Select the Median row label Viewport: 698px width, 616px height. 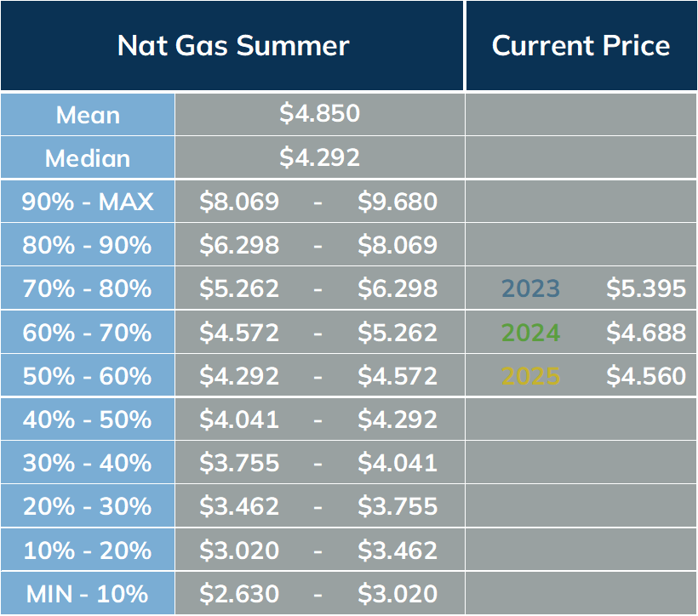(x=88, y=158)
